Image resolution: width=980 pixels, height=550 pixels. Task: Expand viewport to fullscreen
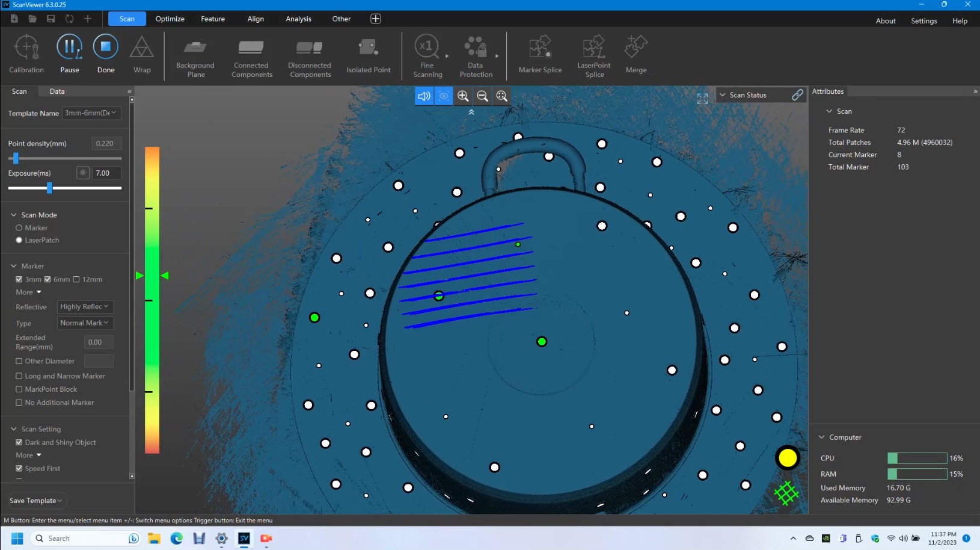[702, 99]
